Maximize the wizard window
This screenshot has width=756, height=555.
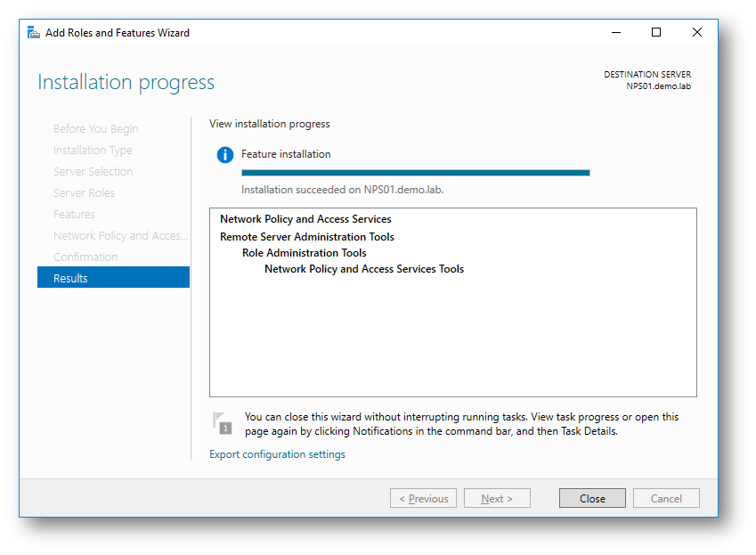656,33
